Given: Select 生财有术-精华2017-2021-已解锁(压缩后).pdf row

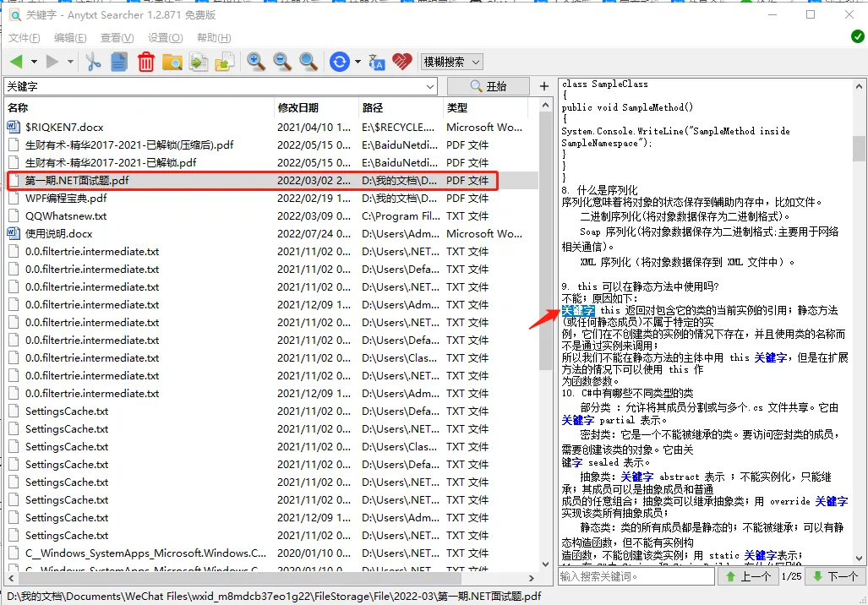Looking at the screenshot, I should pyautogui.click(x=271, y=145).
